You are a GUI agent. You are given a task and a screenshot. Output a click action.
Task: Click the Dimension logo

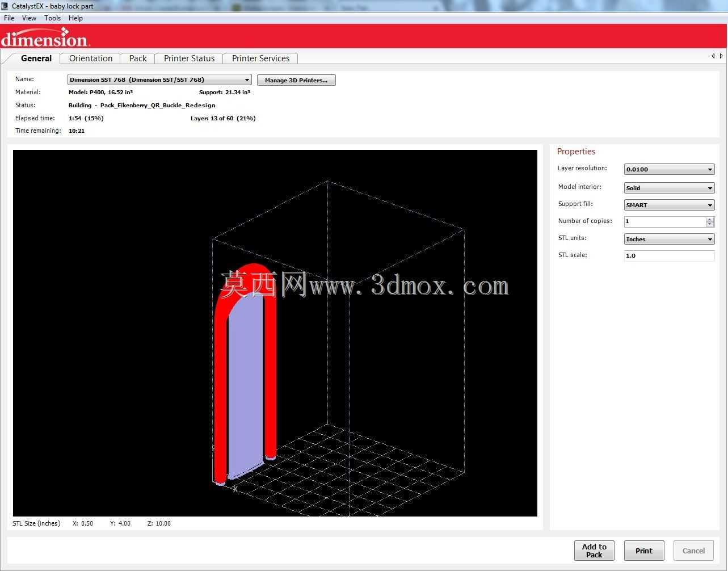click(45, 38)
